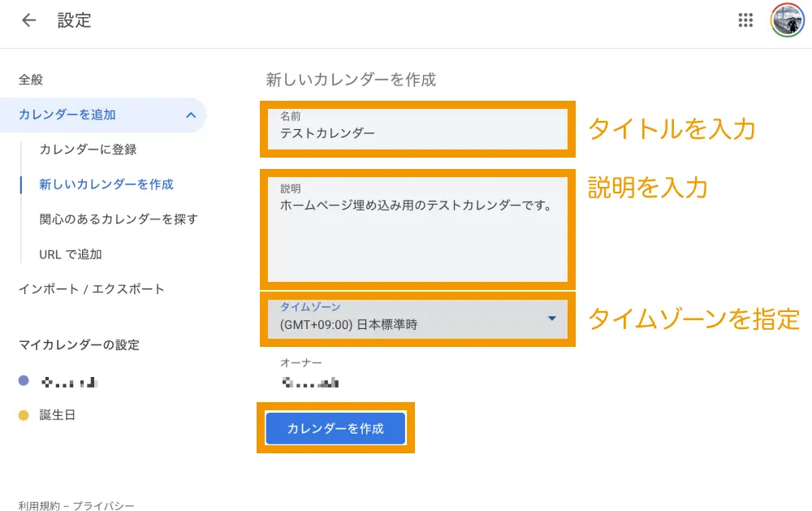Image resolution: width=812 pixels, height=511 pixels.
Task: Select 全般 in the settings sidebar
Action: click(31, 80)
